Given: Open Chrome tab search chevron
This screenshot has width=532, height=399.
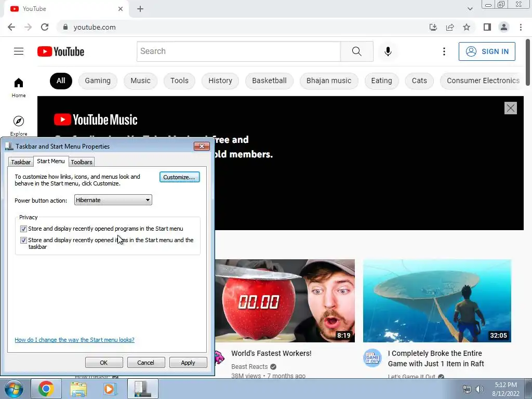Looking at the screenshot, I should click(x=470, y=9).
